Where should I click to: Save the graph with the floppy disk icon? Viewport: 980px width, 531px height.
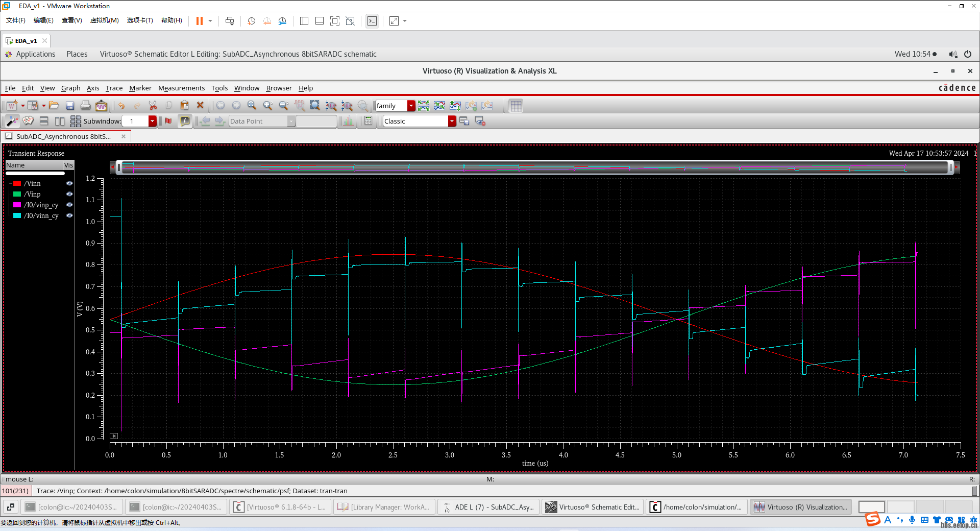(70, 106)
